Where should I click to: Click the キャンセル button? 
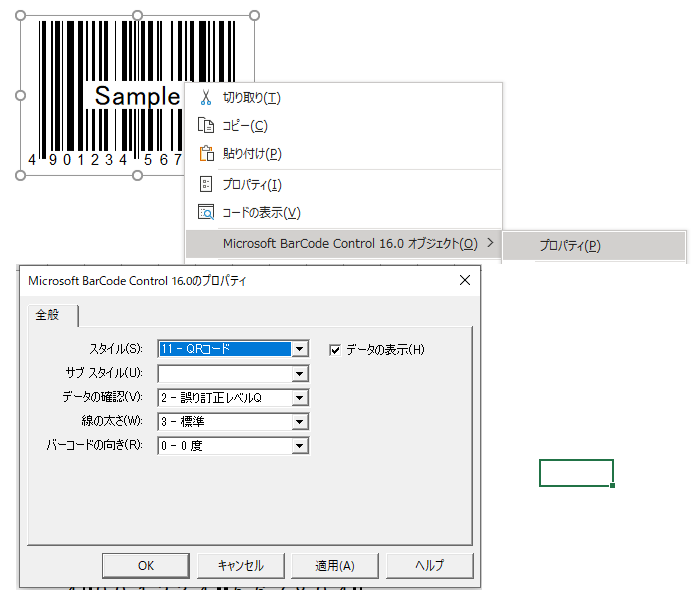point(240,565)
